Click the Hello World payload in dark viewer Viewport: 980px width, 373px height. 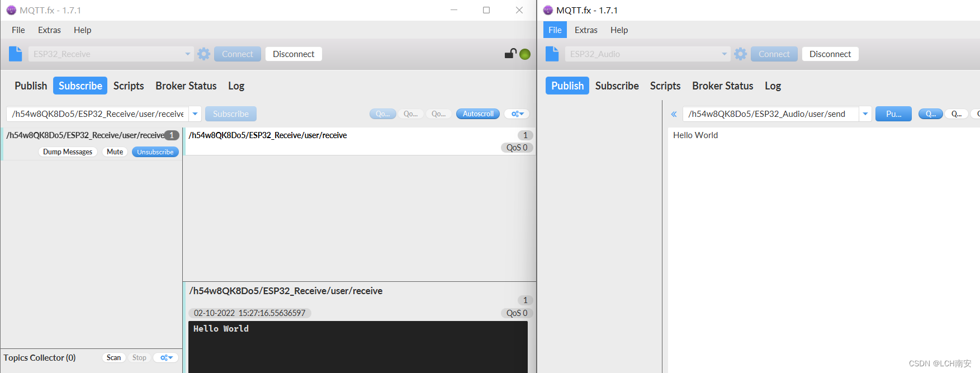click(221, 329)
